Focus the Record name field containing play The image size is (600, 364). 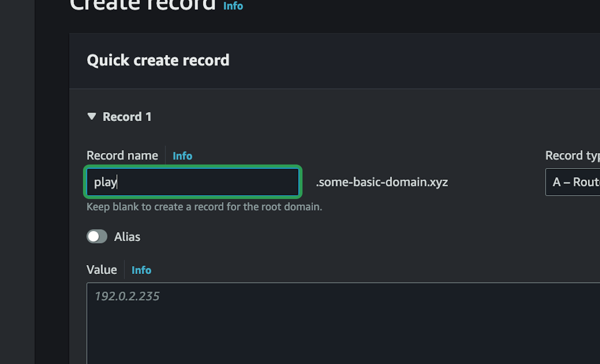(x=192, y=182)
